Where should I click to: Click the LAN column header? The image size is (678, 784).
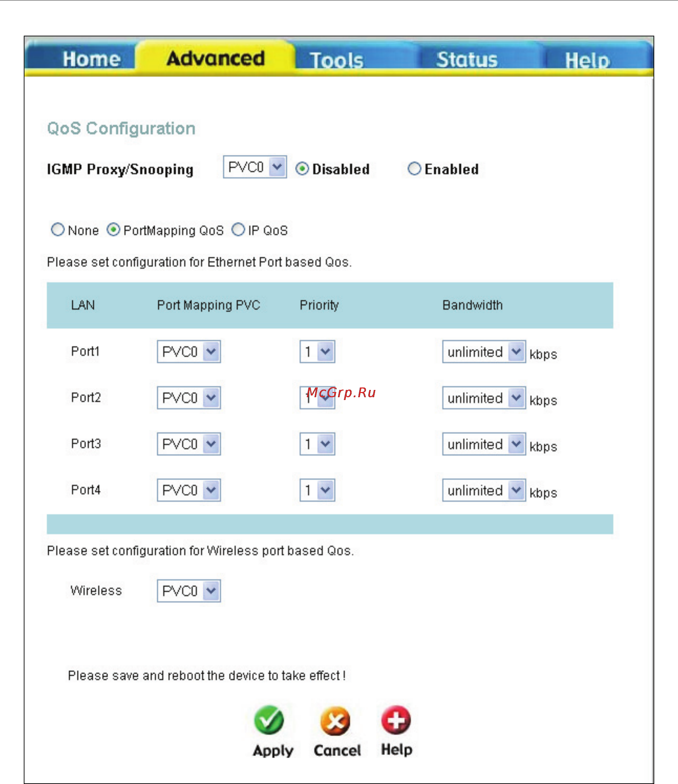83,305
